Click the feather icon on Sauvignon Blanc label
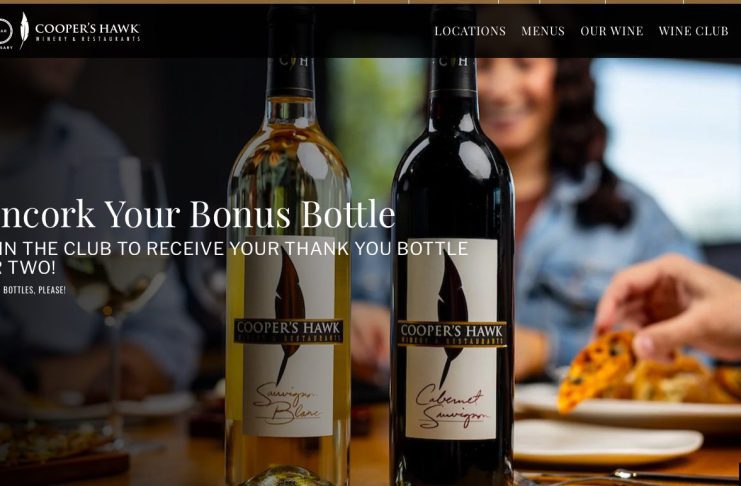The width and height of the screenshot is (741, 486). click(289, 313)
